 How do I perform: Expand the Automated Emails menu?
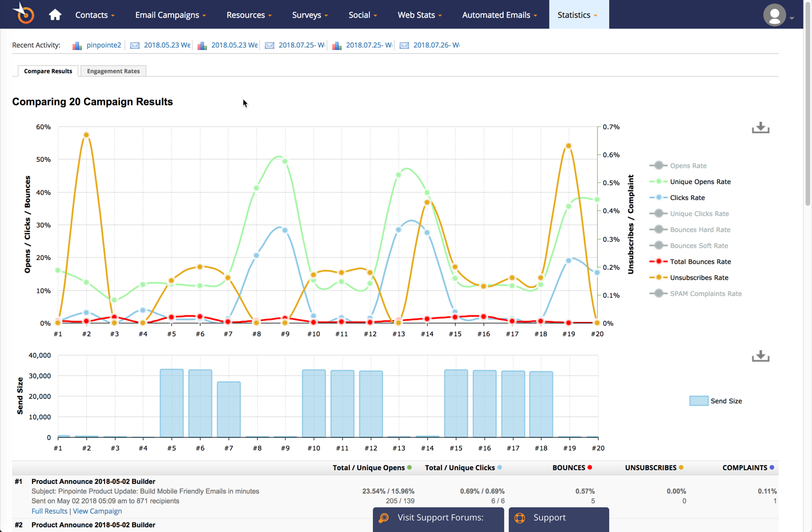[499, 15]
